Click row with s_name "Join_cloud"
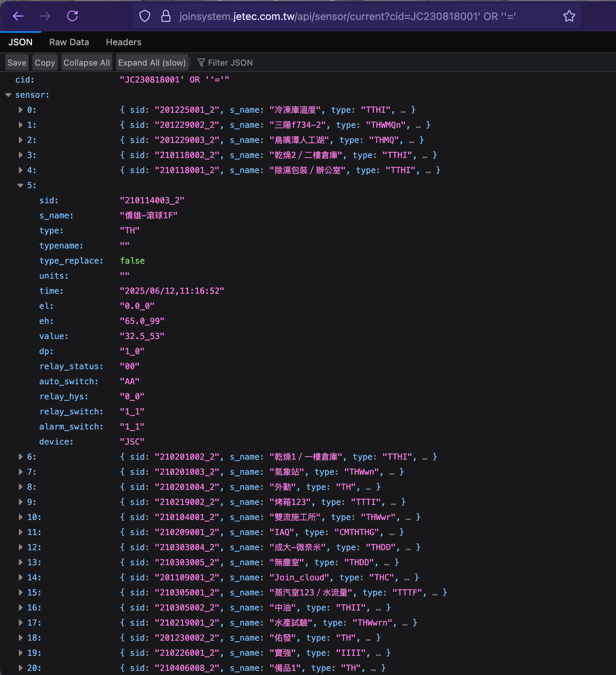616x675 pixels. tap(308, 577)
